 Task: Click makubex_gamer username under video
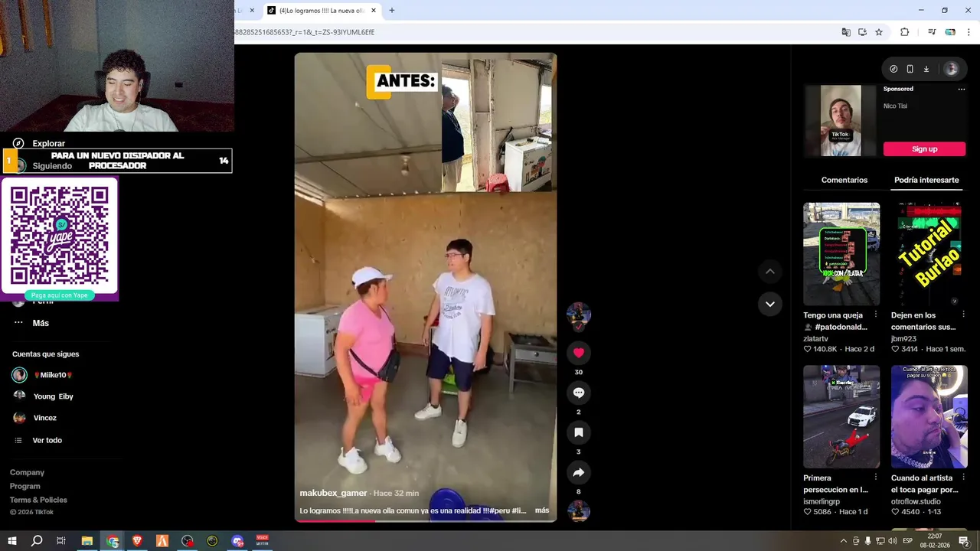coord(333,494)
